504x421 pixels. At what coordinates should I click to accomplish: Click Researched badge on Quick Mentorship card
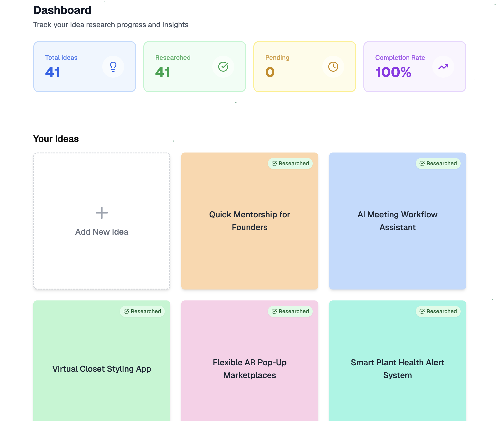click(x=290, y=163)
